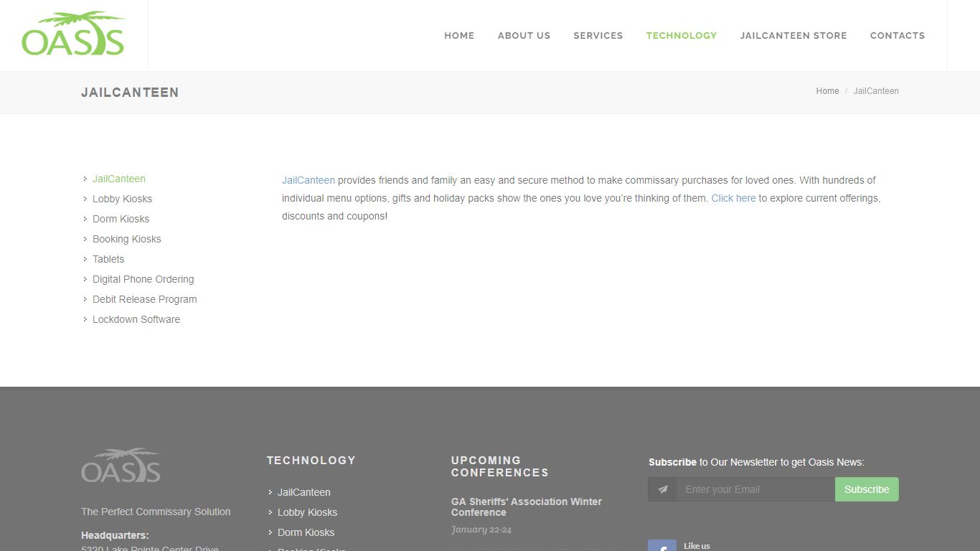Open the SERVICES menu item
The image size is (980, 551).
(598, 35)
